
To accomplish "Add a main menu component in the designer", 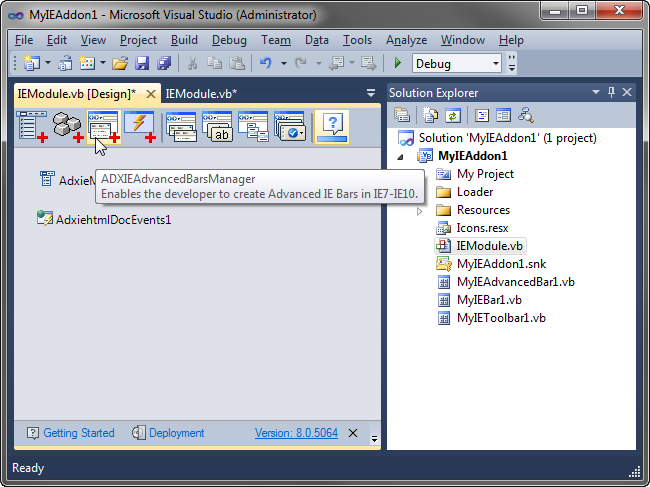I will 32,127.
